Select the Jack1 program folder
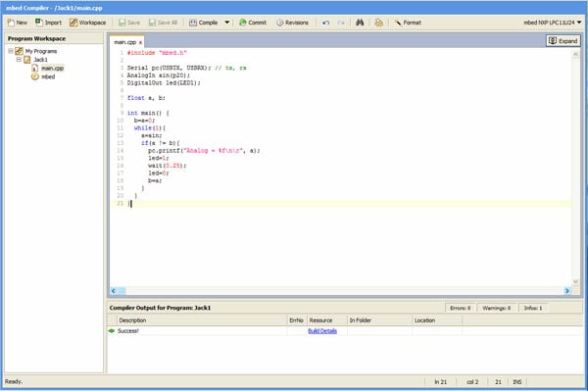 pos(40,60)
